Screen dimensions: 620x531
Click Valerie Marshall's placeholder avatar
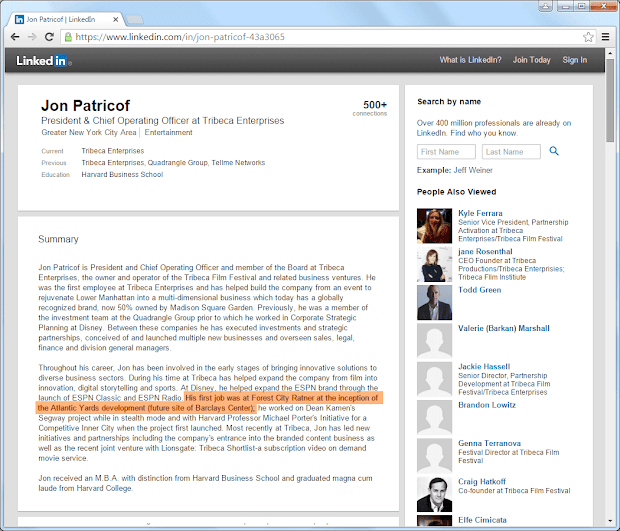click(x=434, y=341)
